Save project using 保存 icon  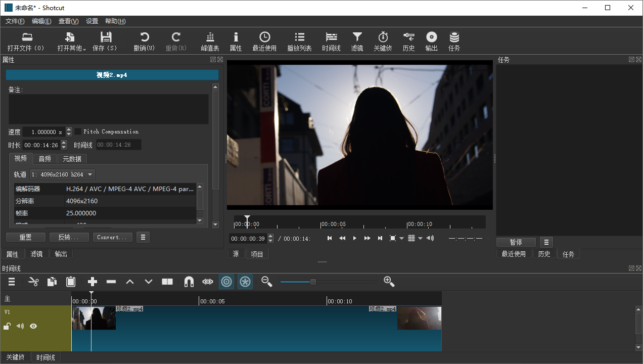105,41
